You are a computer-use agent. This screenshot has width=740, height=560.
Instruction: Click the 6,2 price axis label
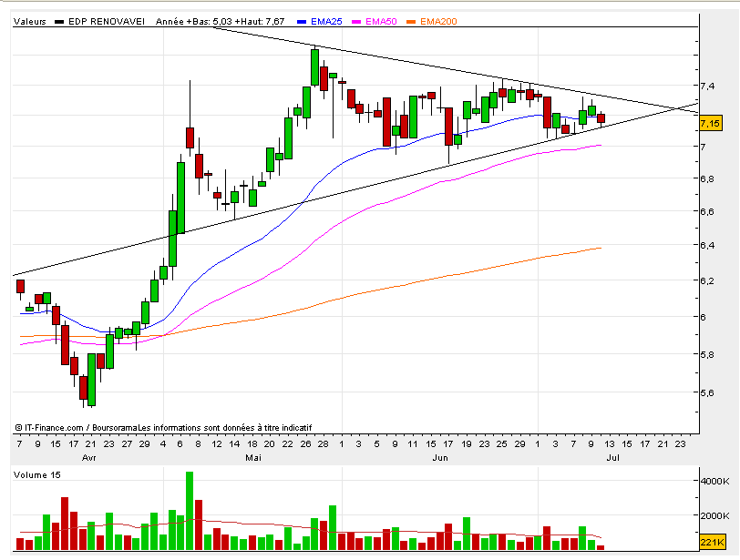[707, 281]
